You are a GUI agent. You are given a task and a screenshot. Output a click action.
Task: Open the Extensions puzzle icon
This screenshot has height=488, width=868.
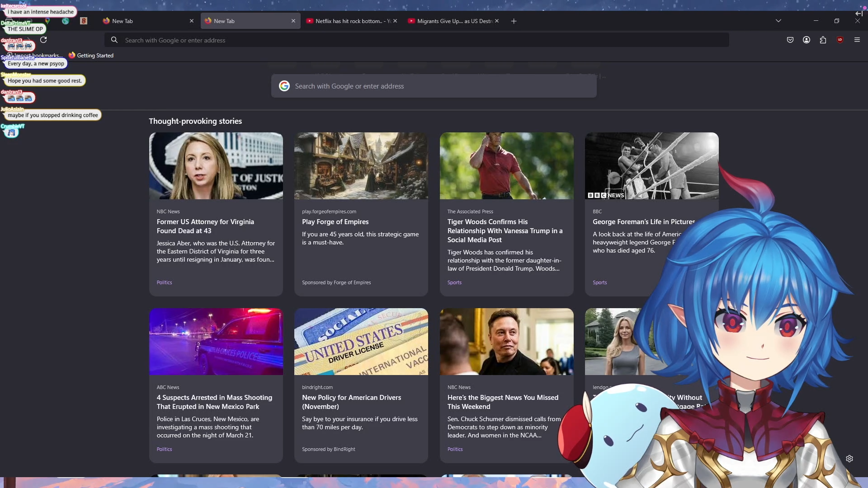tap(823, 40)
